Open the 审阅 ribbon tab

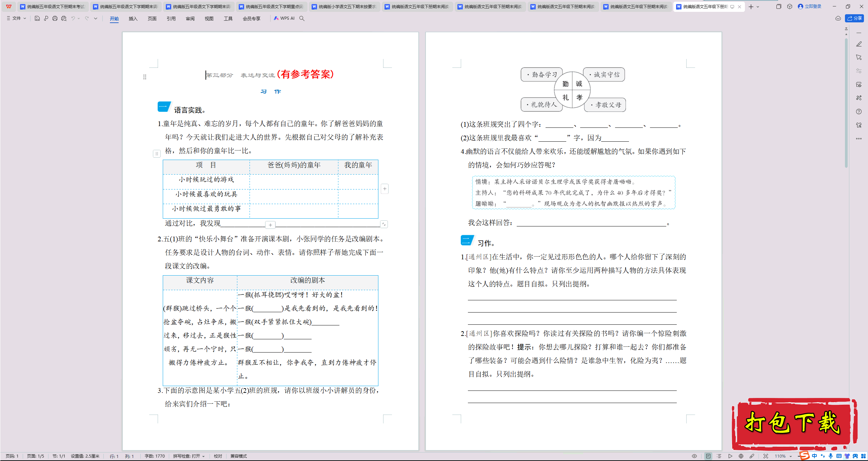point(190,19)
